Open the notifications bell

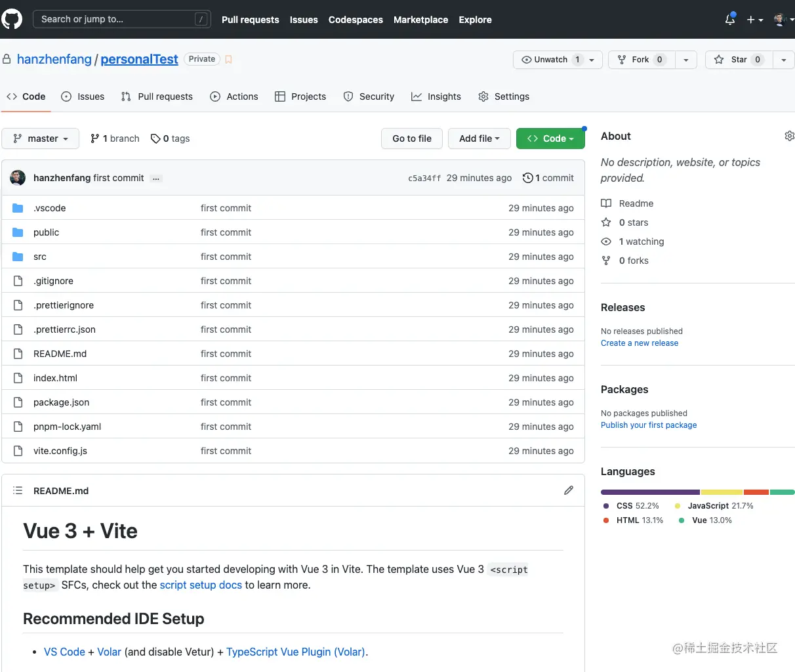coord(730,19)
